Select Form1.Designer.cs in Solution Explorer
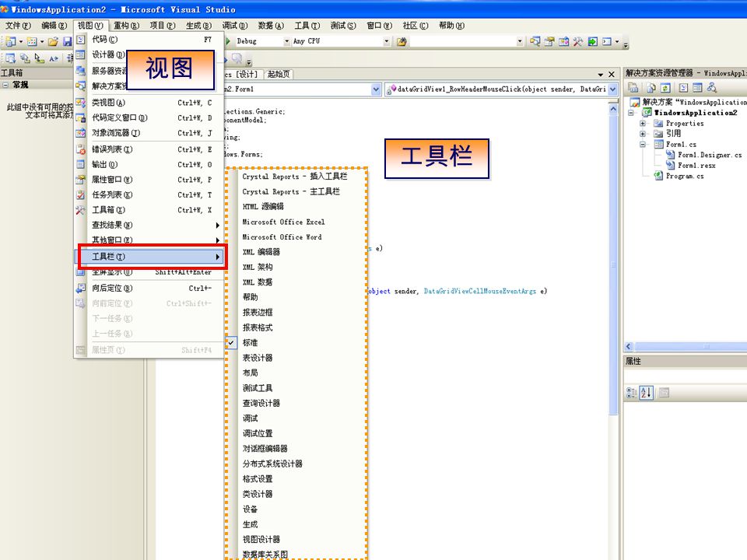 pyautogui.click(x=710, y=155)
